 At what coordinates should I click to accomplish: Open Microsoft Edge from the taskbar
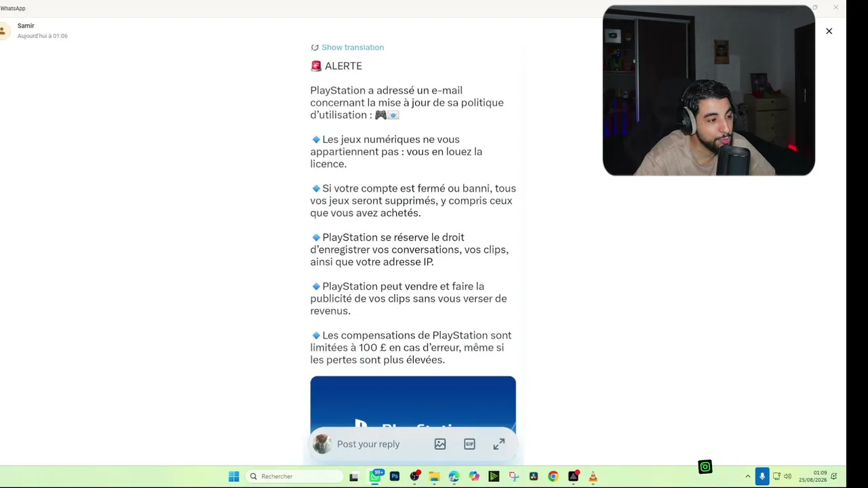point(454,476)
